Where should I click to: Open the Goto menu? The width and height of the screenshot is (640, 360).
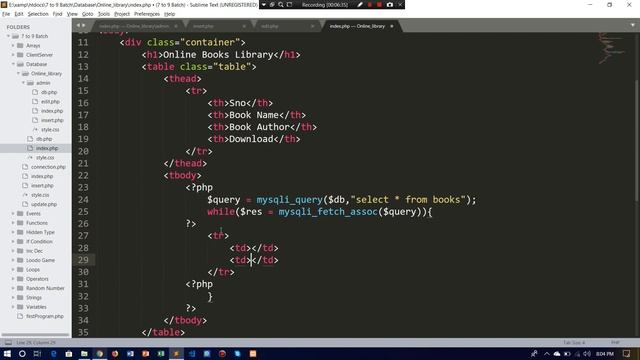[87, 14]
